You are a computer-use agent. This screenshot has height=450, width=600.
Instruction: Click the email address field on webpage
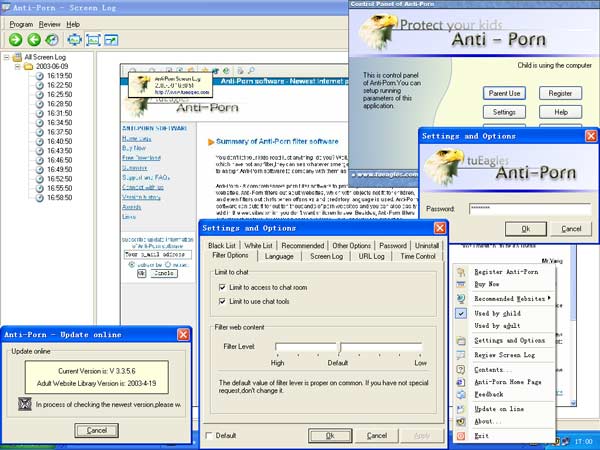click(x=158, y=254)
